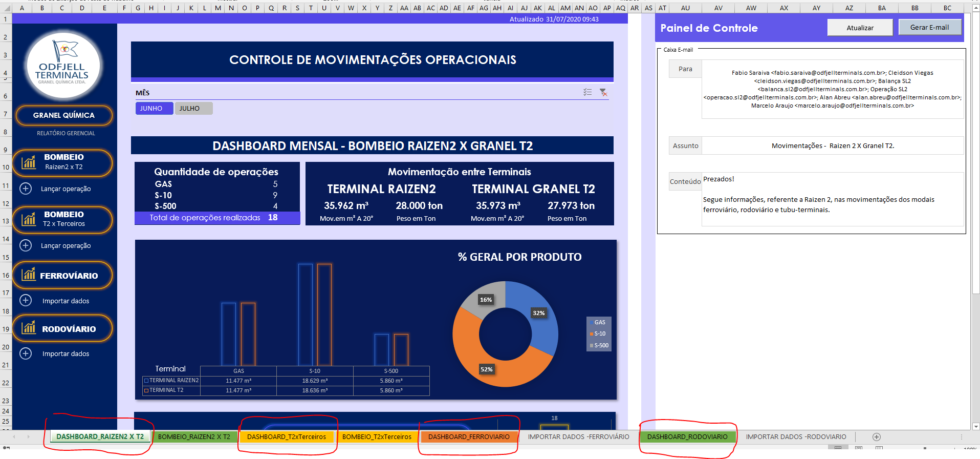Viewport: 980px width, 459px height.
Task: Click the Para recipients field
Action: (x=833, y=89)
